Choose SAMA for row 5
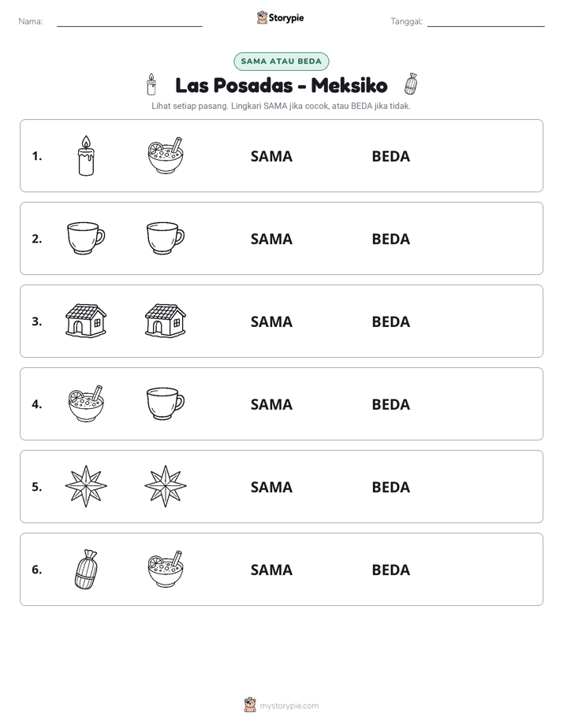This screenshot has width=563, height=728. coord(271,487)
